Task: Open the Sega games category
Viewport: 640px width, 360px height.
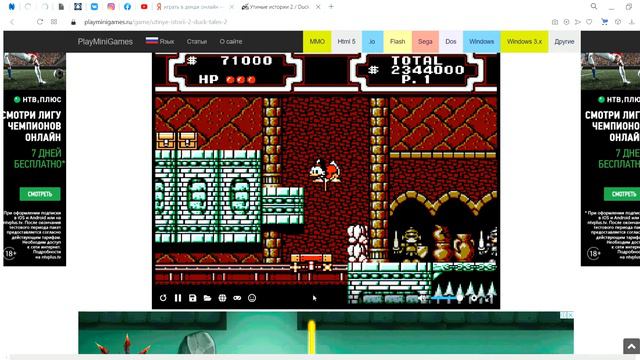Action: tap(425, 42)
